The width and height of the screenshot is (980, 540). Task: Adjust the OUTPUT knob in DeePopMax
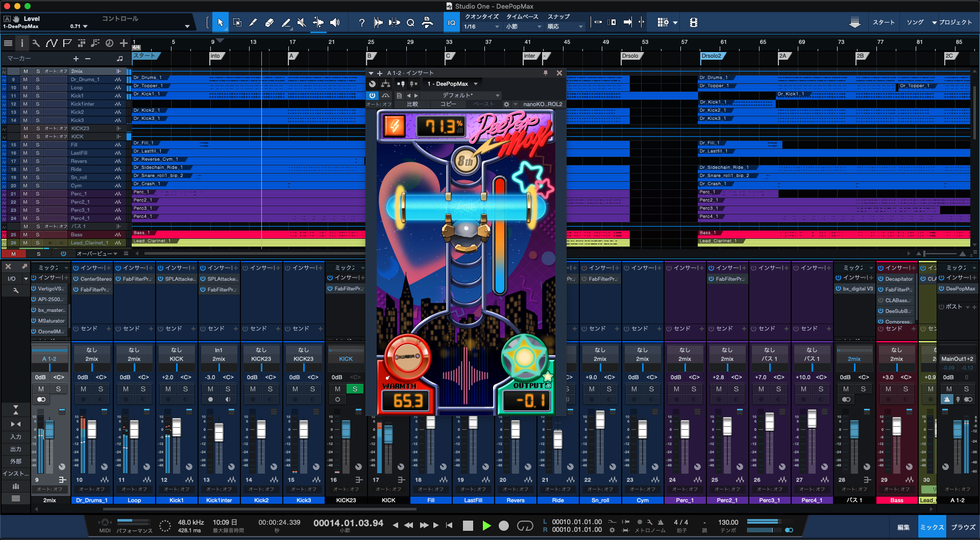(x=524, y=357)
